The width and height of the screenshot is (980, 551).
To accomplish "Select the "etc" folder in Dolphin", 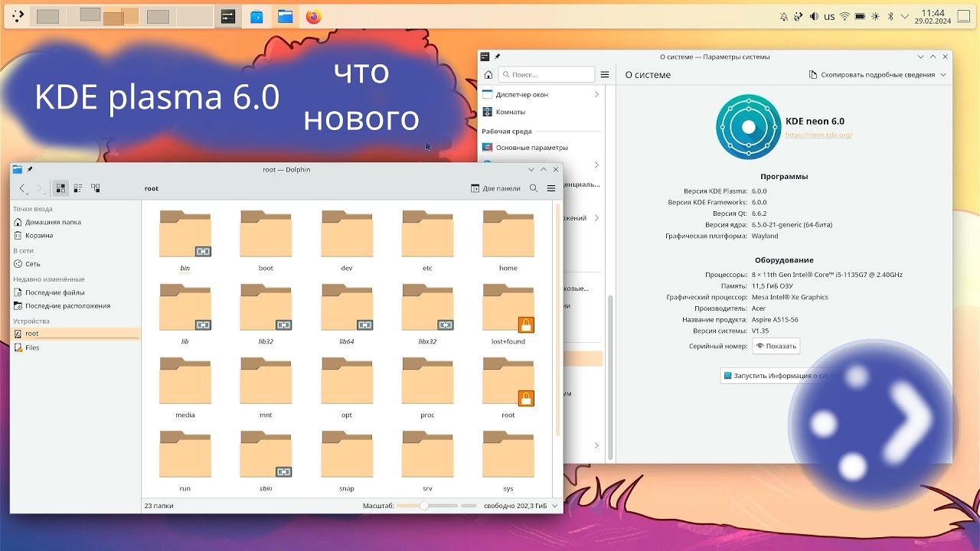I will tap(427, 241).
